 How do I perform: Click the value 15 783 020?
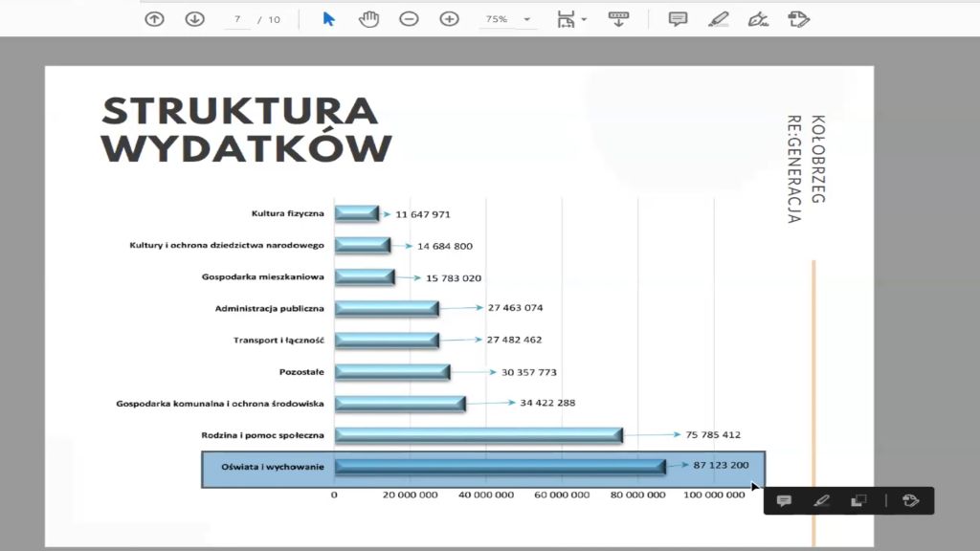click(454, 278)
